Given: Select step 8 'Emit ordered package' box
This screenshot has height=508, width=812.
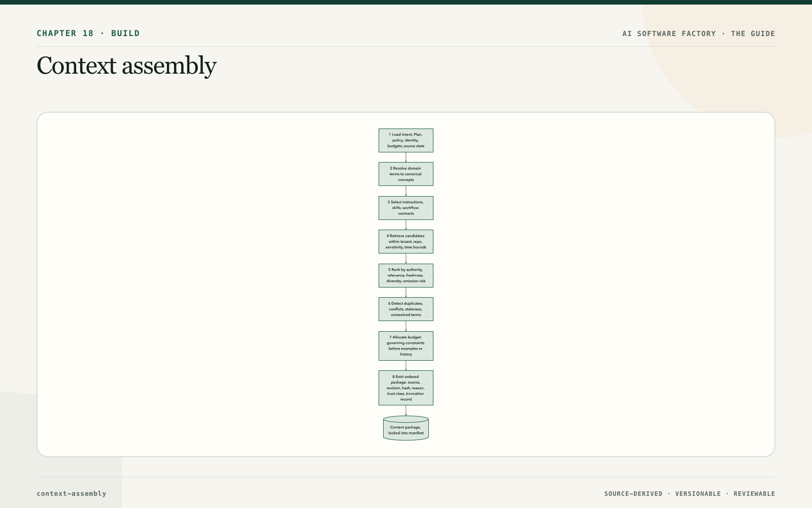Looking at the screenshot, I should [406, 388].
